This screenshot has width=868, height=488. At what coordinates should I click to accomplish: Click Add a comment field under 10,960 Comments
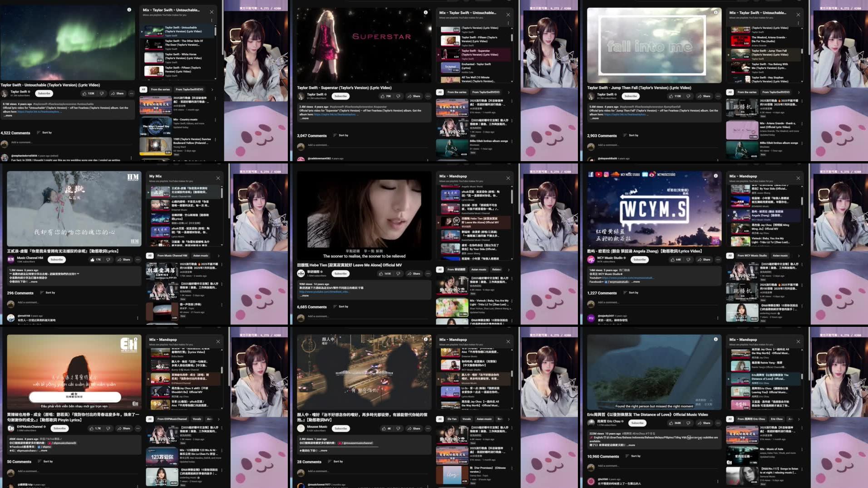tap(658, 466)
